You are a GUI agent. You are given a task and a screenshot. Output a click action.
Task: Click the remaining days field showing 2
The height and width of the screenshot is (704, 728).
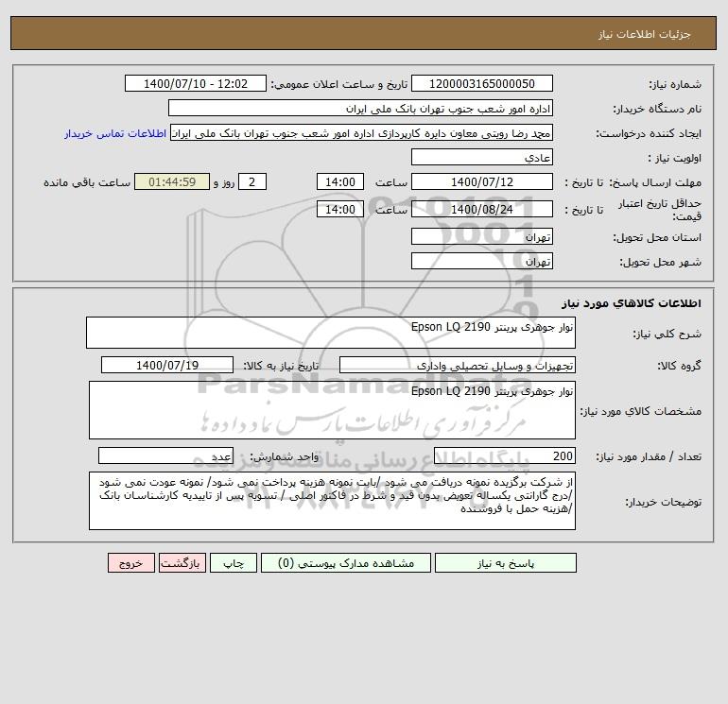click(x=252, y=182)
